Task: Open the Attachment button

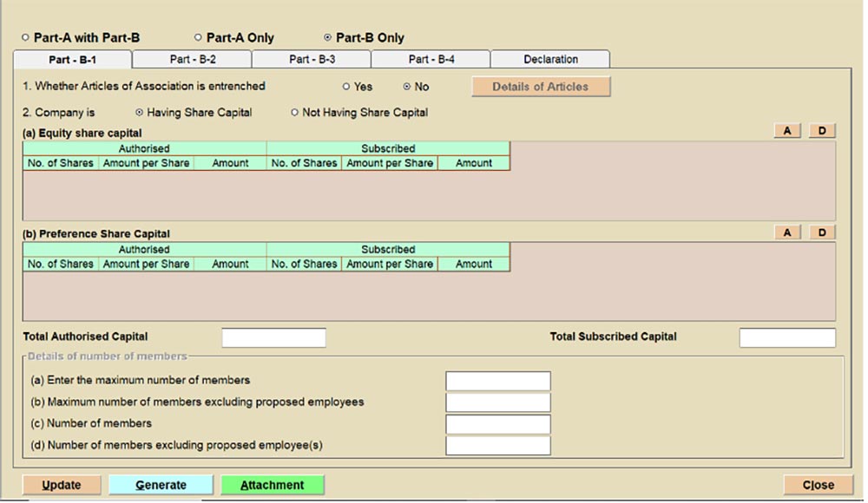Action: tap(272, 485)
